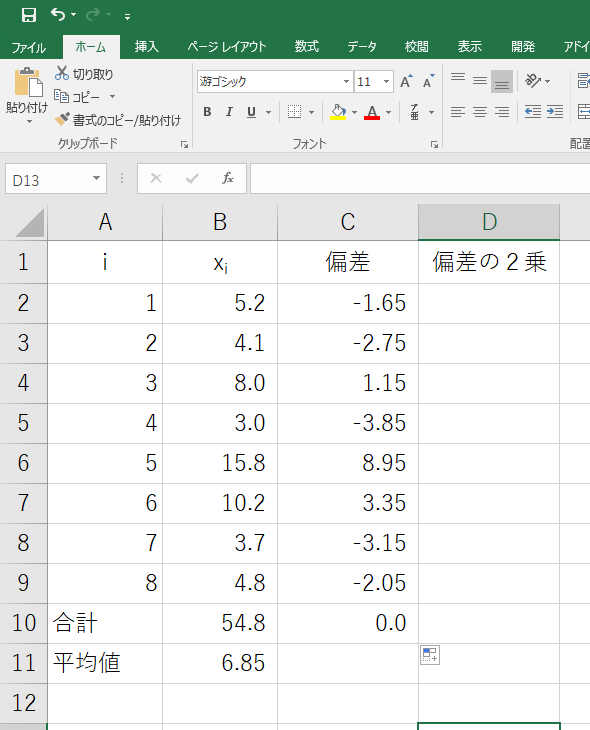
Task: Undo the last action
Action: coord(58,15)
